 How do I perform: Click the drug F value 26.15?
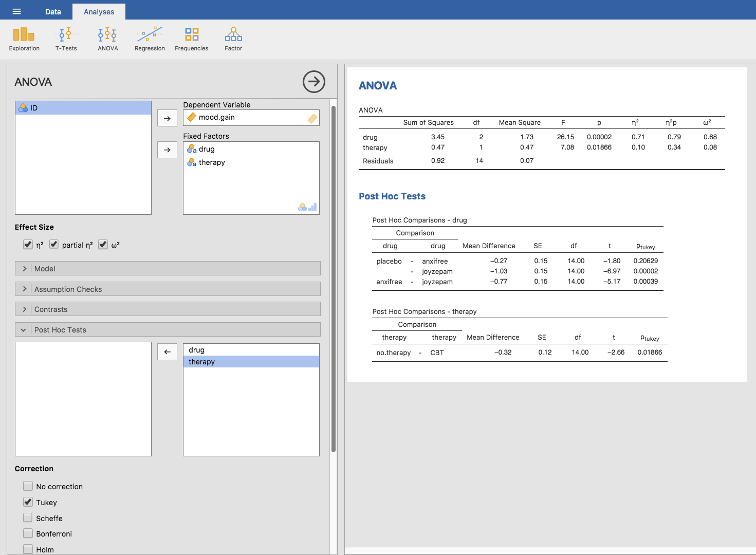565,137
